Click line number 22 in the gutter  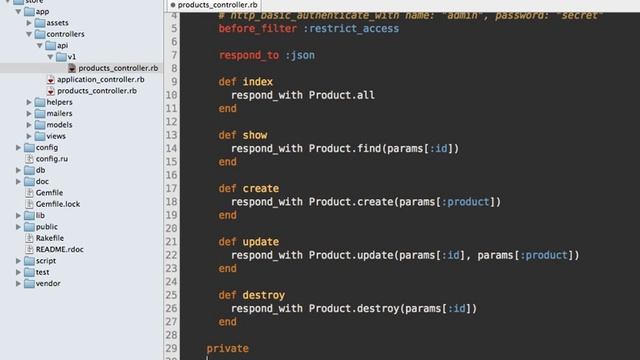171,255
